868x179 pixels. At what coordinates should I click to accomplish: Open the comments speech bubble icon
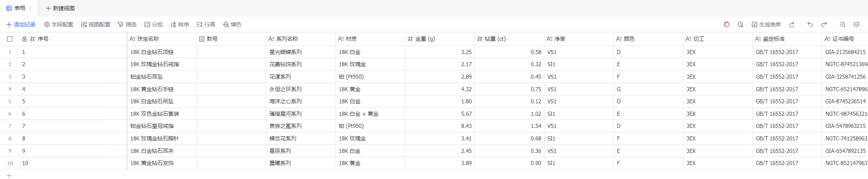856,25
